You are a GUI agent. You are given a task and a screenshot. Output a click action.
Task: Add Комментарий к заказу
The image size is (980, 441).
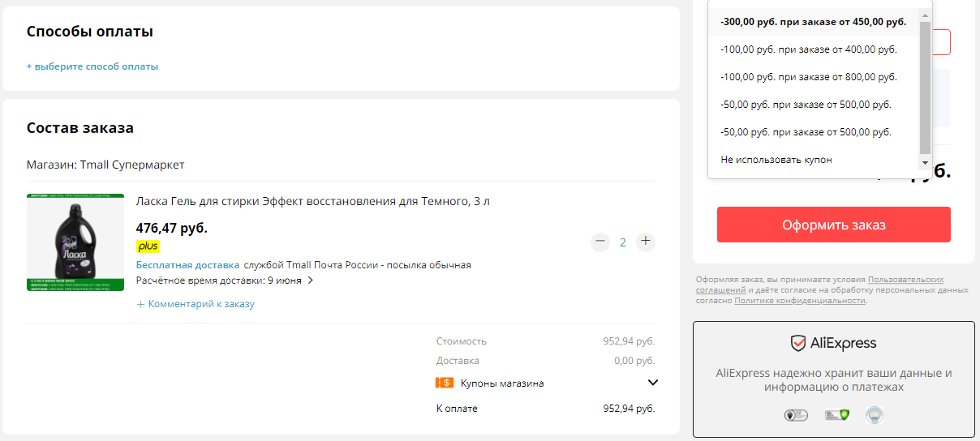(196, 304)
